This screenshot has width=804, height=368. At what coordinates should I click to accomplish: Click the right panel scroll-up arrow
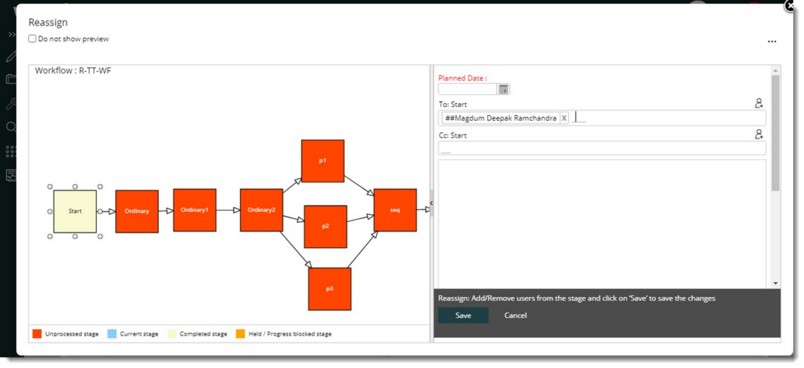tap(775, 70)
